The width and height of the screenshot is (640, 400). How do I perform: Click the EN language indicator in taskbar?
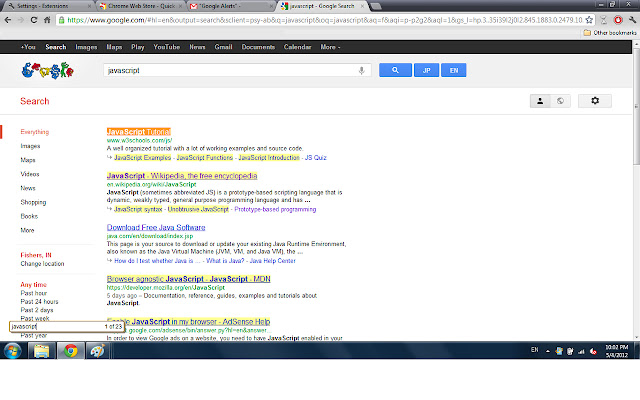coord(534,350)
